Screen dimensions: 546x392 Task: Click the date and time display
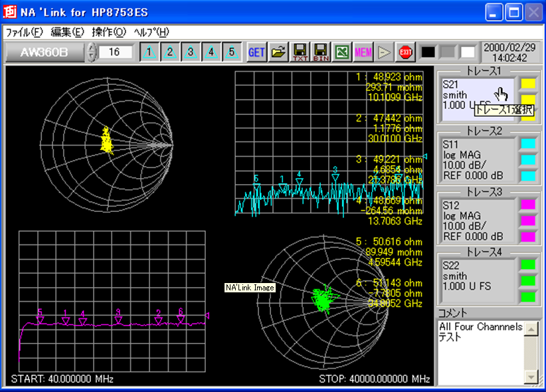[x=509, y=52]
